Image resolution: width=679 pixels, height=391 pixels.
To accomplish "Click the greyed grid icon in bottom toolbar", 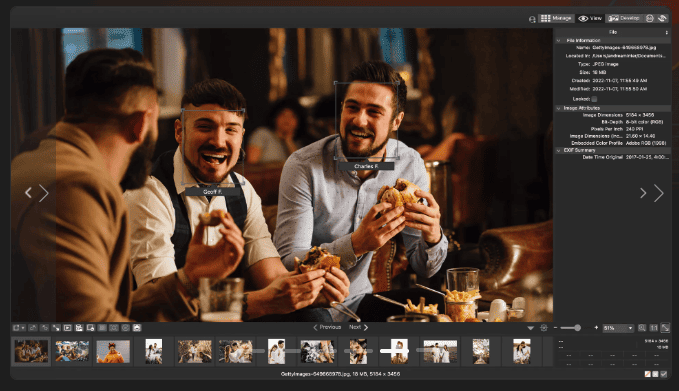I will coord(102,328).
